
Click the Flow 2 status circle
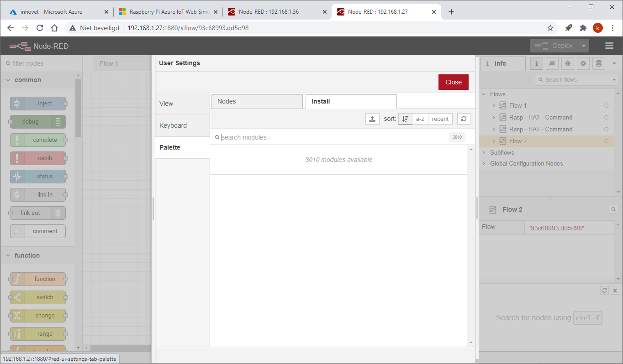pyautogui.click(x=606, y=141)
